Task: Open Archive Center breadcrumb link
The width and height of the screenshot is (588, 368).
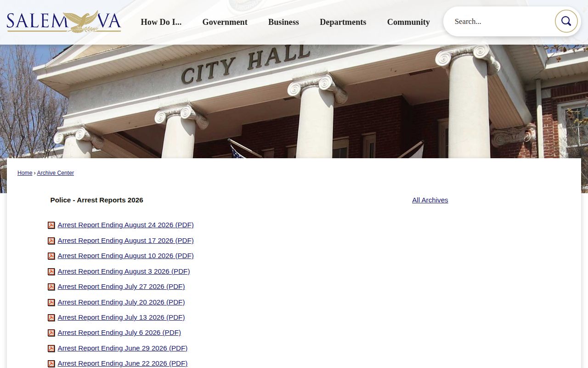Action: point(56,173)
